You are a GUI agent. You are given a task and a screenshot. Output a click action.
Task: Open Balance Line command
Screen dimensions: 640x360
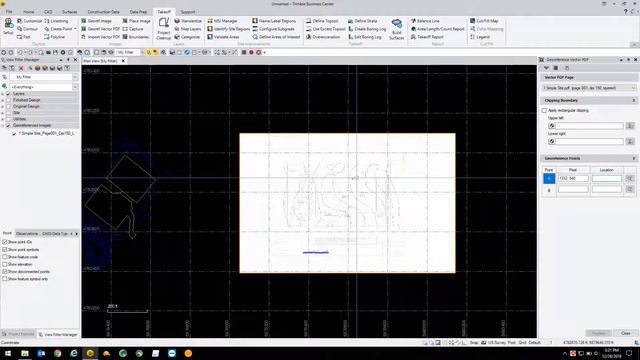click(x=425, y=21)
